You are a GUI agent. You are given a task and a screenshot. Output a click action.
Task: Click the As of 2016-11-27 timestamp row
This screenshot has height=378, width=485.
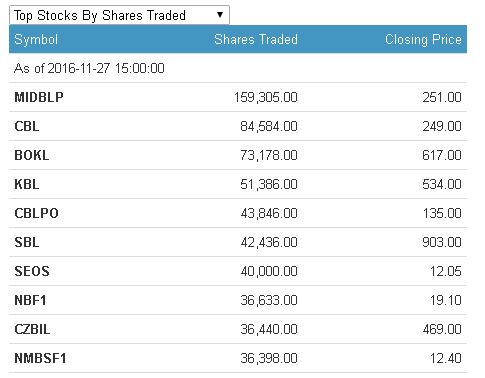pyautogui.click(x=238, y=68)
